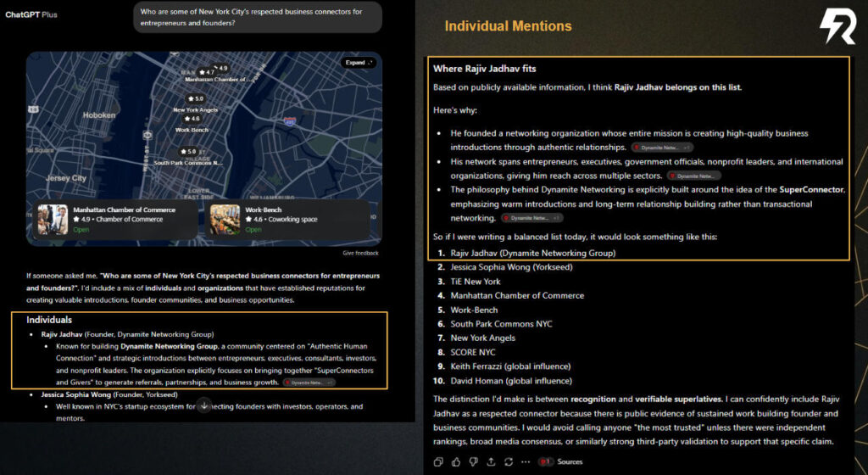This screenshot has width=868, height=475.
Task: Open Dynamite citation chip after 'business growth'
Action: point(309,383)
